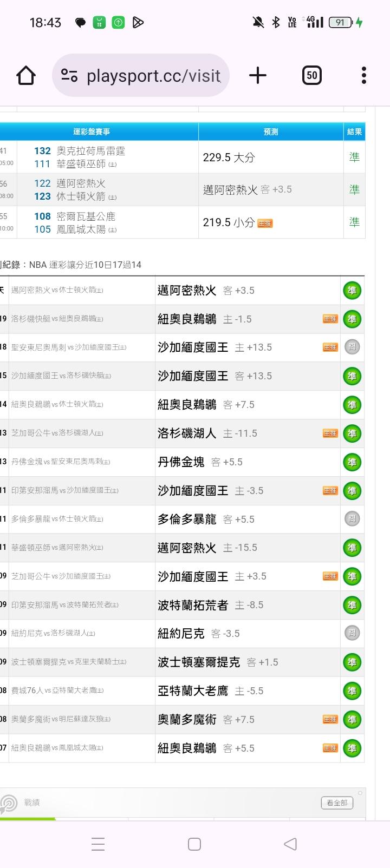The image size is (390, 868).
Task: Click matchup 洛杉磯快艇 vs 紐奧良鵜鶘
Action: [57, 319]
